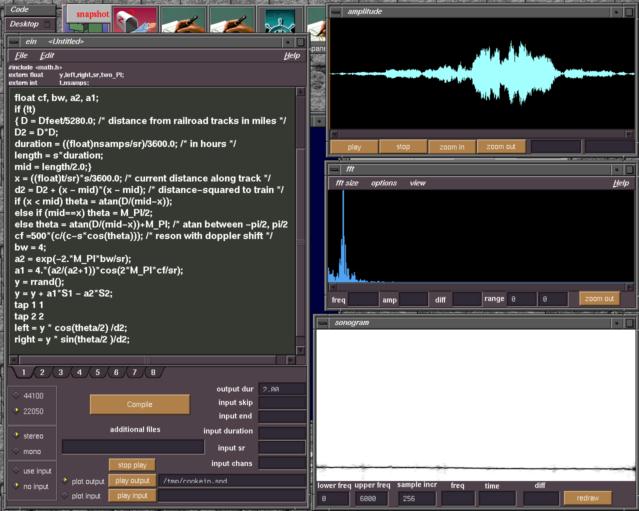Open the fft window menu button
The height and width of the screenshot is (511, 639).
point(336,168)
